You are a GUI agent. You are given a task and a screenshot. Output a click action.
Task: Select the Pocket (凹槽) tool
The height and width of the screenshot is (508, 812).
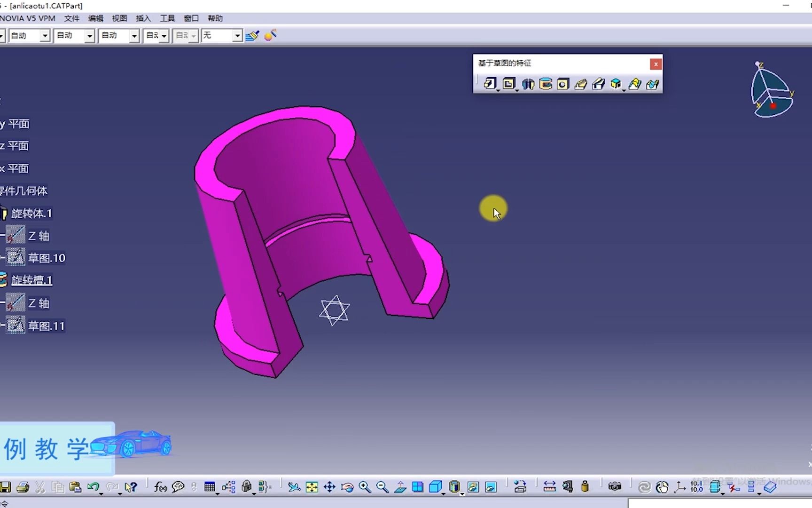point(508,84)
